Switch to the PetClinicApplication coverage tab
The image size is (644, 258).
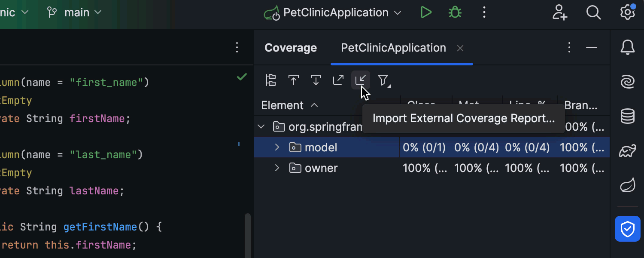point(393,48)
